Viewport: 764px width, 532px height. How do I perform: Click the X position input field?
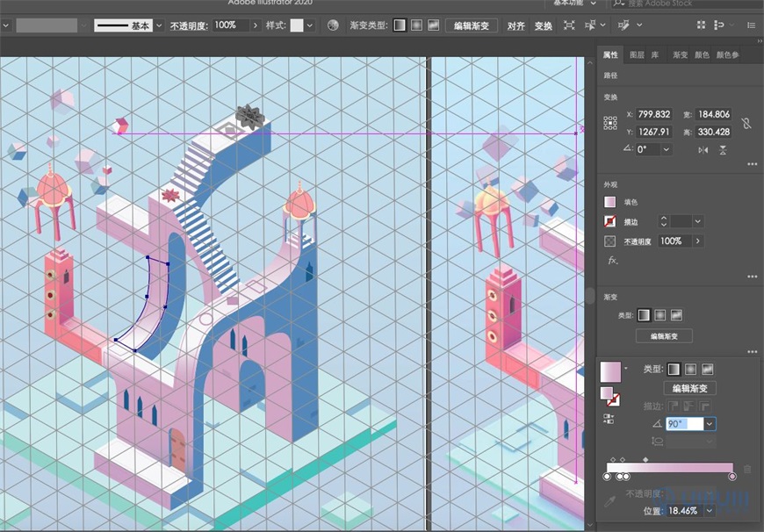(652, 112)
